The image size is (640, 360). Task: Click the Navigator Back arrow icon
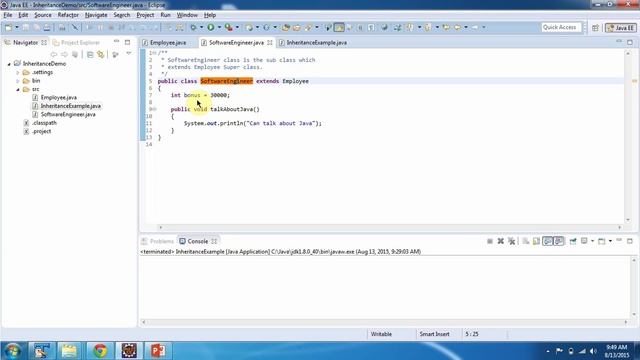click(x=53, y=54)
